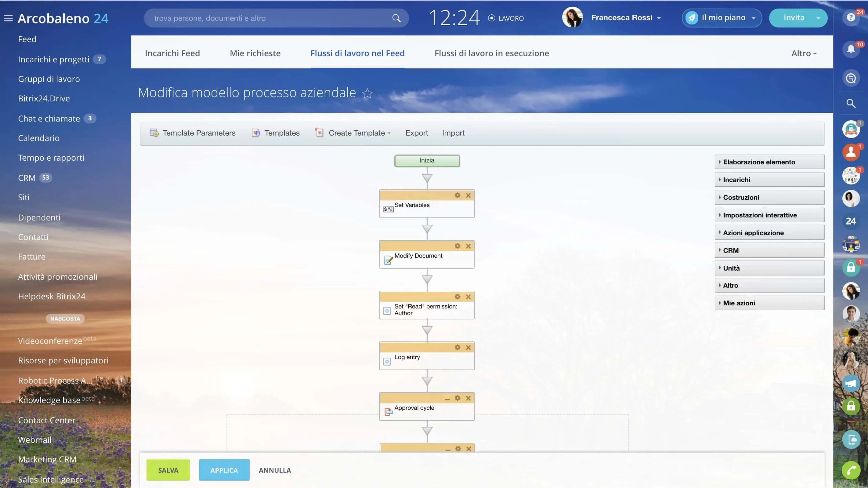868x488 pixels.
Task: Open Marketing CRM in the left menu
Action: click(x=47, y=459)
